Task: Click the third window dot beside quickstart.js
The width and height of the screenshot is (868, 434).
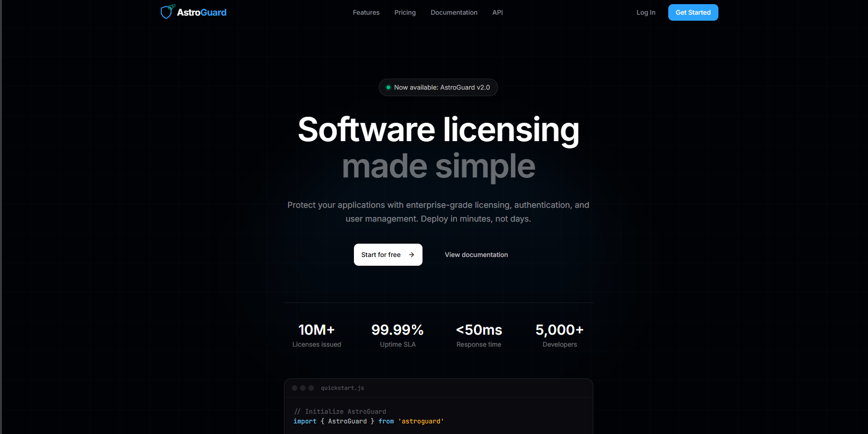Action: click(311, 388)
